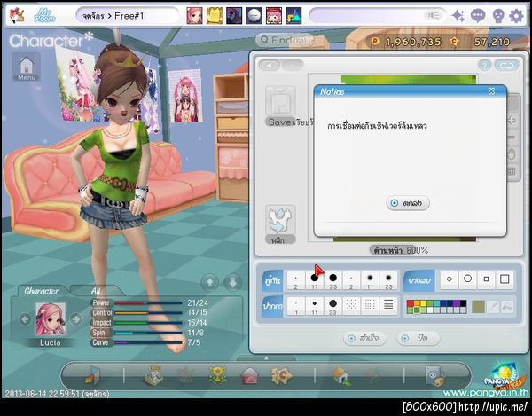This screenshot has height=416, width=532.
Task: Click the olive current color box
Action: [x=479, y=307]
